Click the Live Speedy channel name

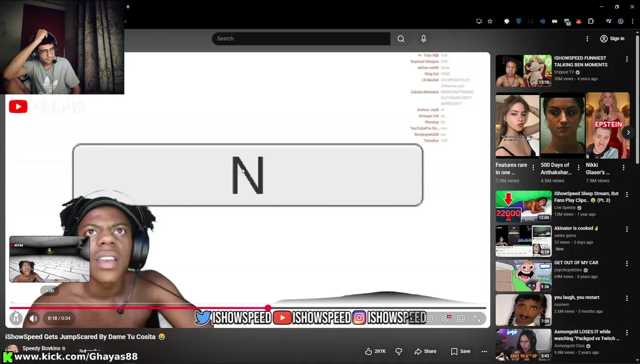(565, 208)
